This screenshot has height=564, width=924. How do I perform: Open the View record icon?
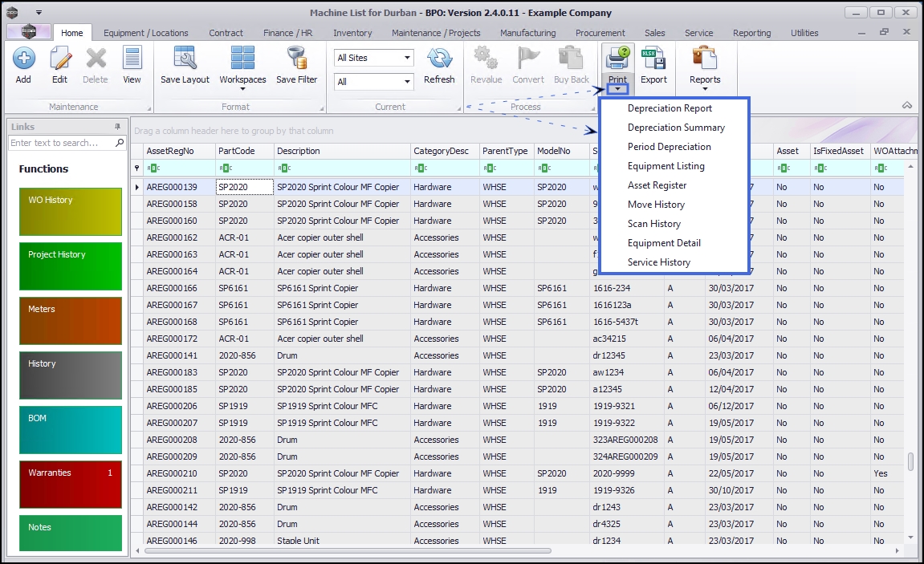click(132, 59)
